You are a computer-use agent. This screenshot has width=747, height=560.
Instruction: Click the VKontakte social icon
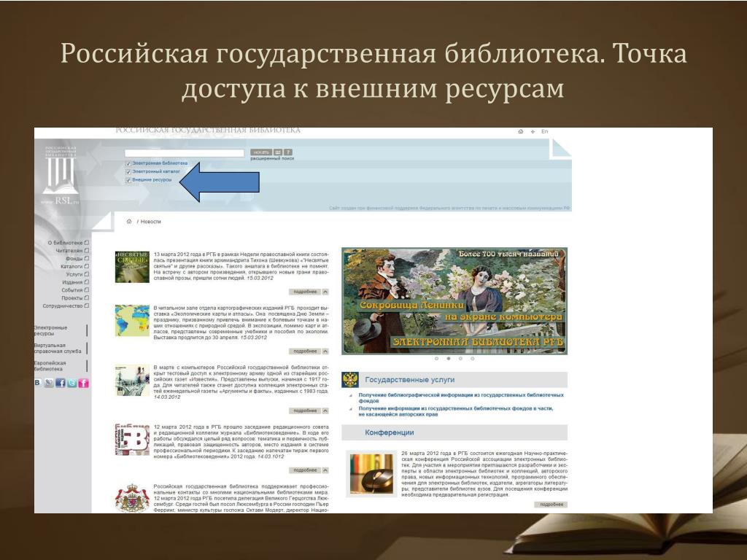[x=38, y=382]
